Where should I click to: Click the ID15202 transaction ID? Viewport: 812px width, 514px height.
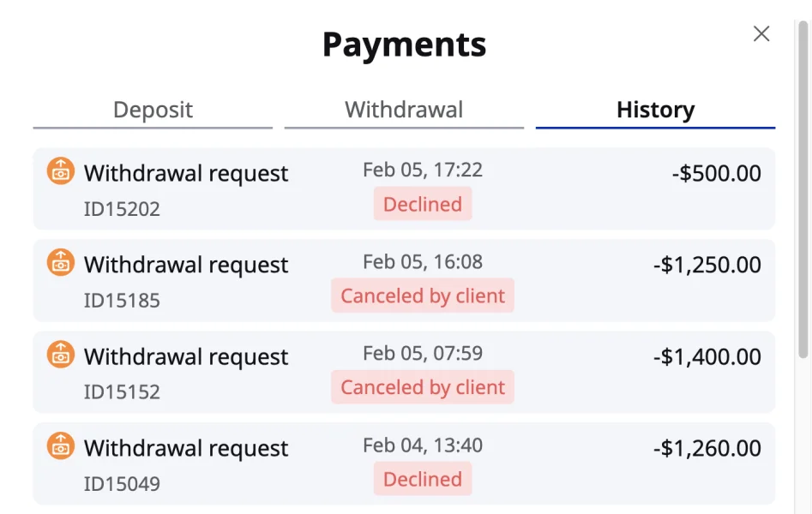coord(122,209)
